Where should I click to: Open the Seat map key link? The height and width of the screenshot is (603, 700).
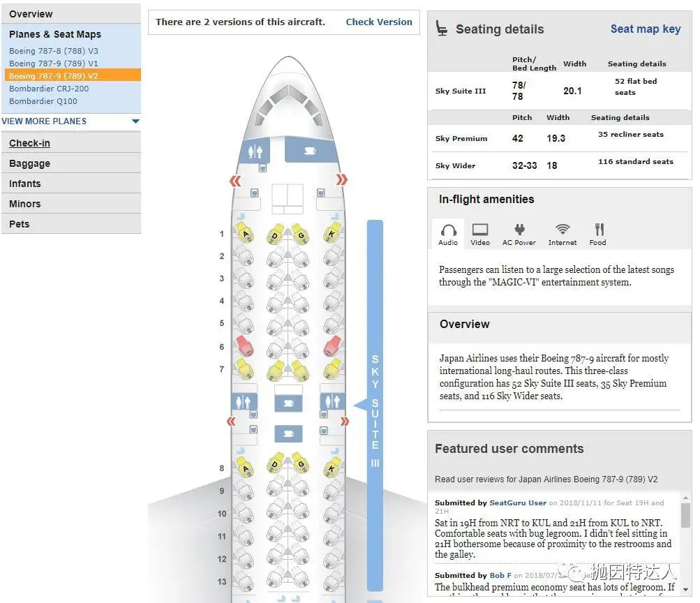(x=646, y=29)
